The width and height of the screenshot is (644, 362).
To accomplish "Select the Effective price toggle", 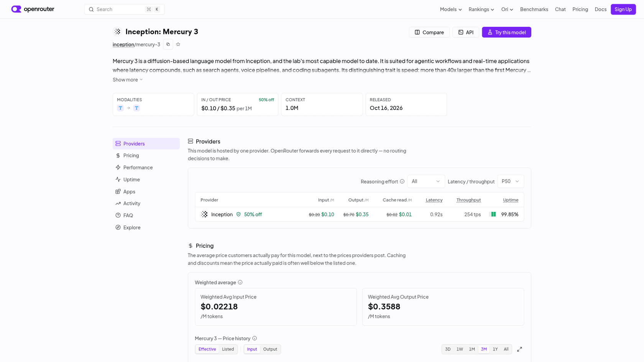I will (x=207, y=349).
